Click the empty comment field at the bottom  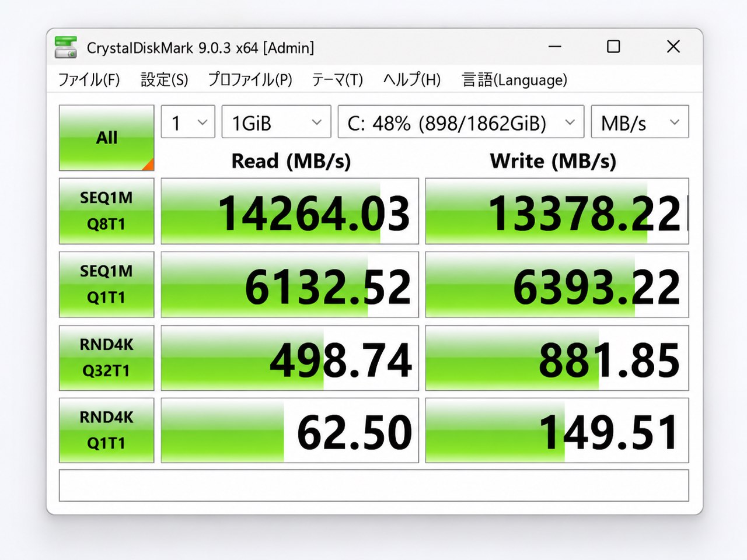pos(374,485)
